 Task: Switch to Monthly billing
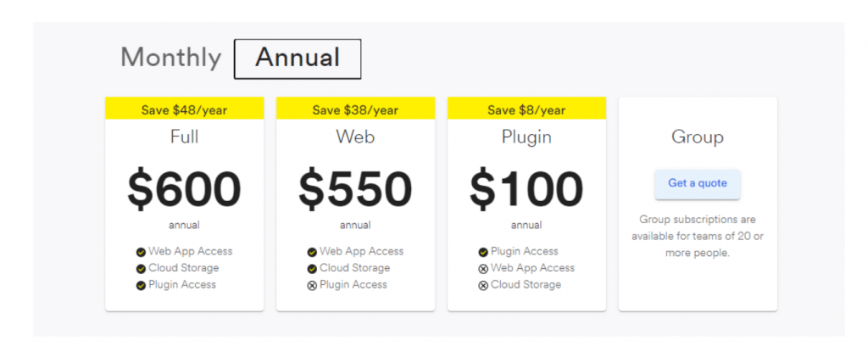[x=170, y=58]
